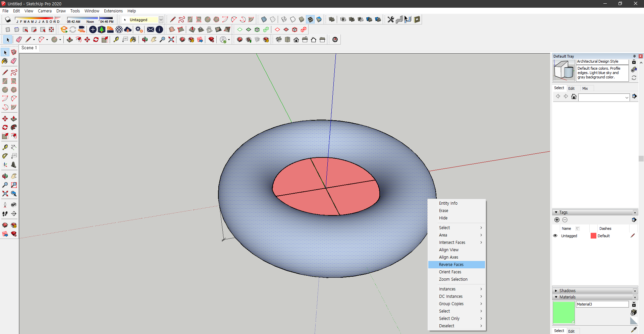Click the Offset tool in left toolbar
Screen dimensions: 644x334
[x=14, y=136]
